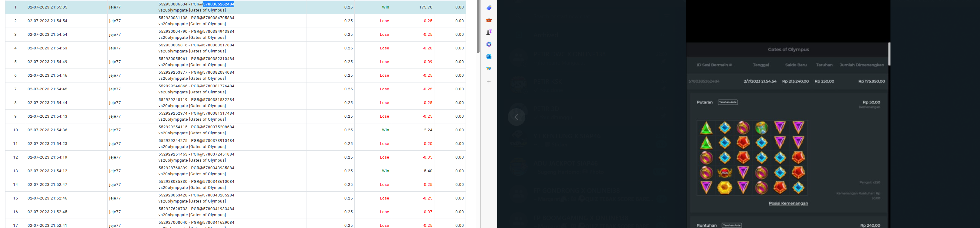Screen dimensions: 980x228
Task: Click username jeje77 in row 2
Action: click(115, 21)
